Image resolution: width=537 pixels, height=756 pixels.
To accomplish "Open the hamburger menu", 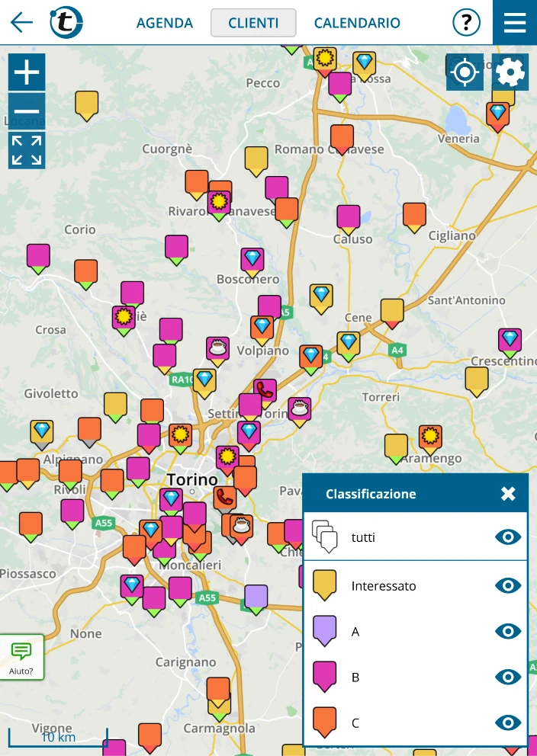I will [x=515, y=23].
